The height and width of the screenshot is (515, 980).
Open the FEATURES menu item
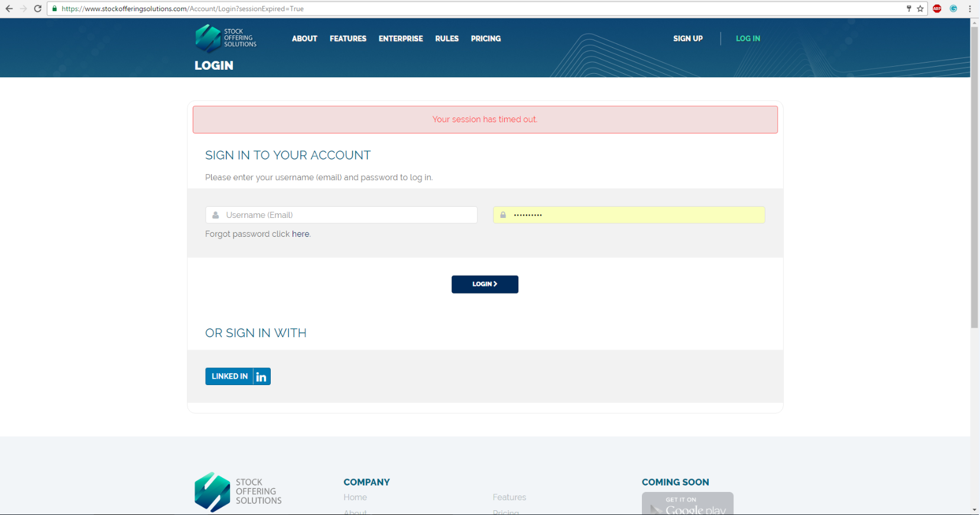(x=348, y=38)
